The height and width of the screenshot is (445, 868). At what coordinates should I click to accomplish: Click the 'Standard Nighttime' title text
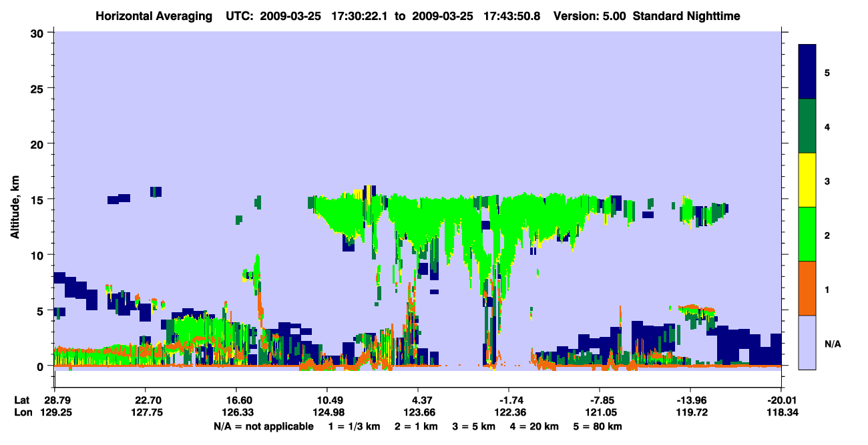click(x=685, y=15)
